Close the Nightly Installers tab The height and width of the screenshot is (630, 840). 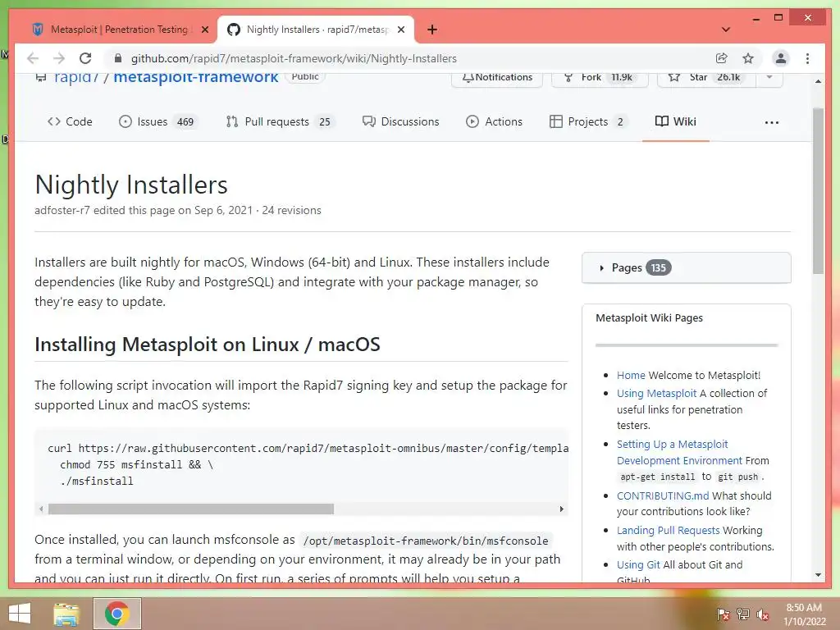coord(401,30)
